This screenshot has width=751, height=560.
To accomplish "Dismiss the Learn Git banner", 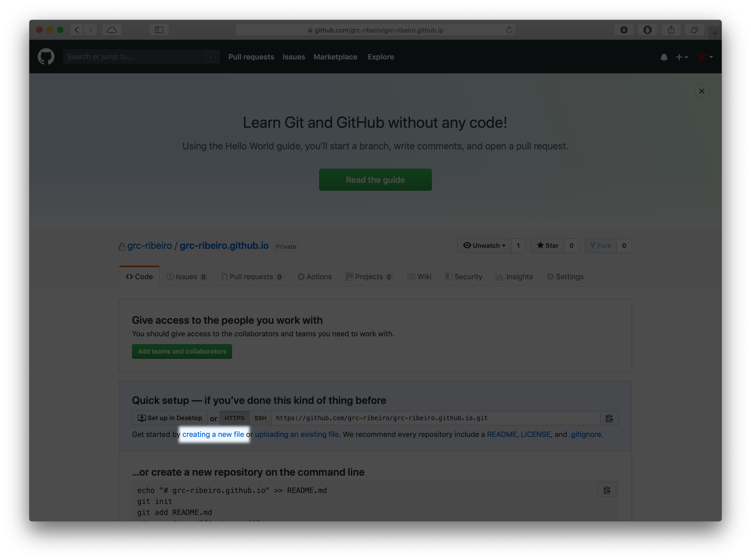I will tap(701, 91).
